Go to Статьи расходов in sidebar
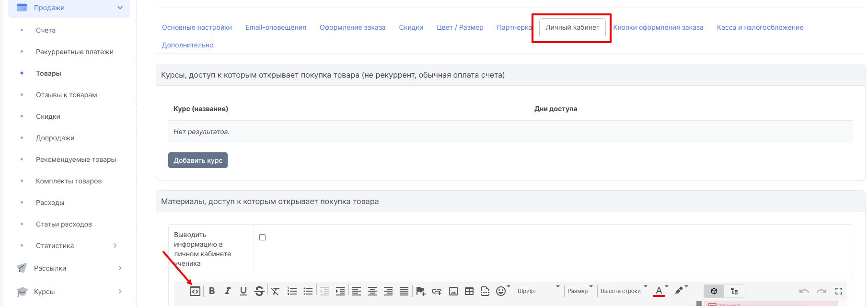 click(x=64, y=224)
